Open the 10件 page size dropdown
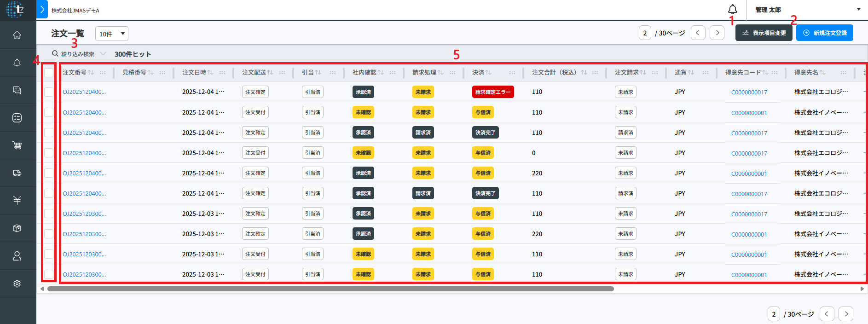This screenshot has width=868, height=324. [112, 34]
